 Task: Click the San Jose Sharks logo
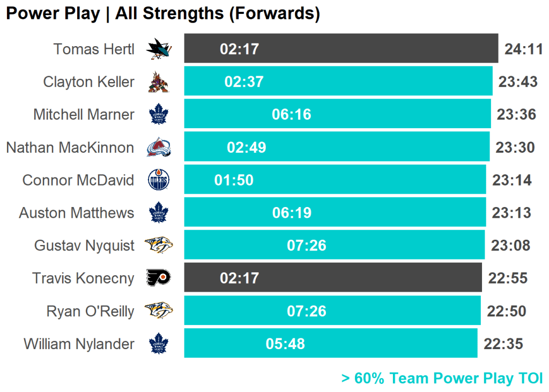tap(159, 49)
